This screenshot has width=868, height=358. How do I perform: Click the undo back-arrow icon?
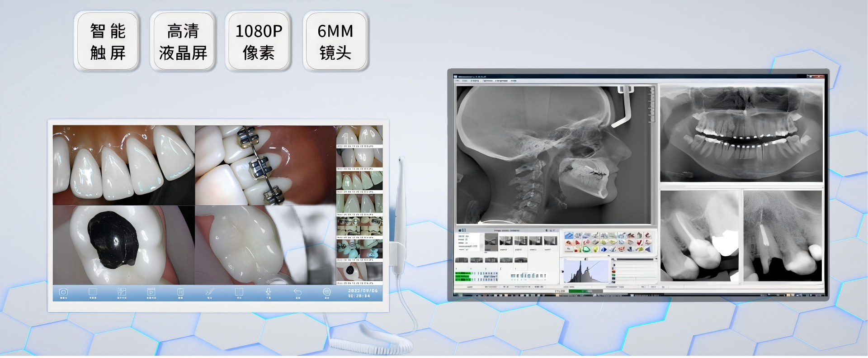click(297, 292)
